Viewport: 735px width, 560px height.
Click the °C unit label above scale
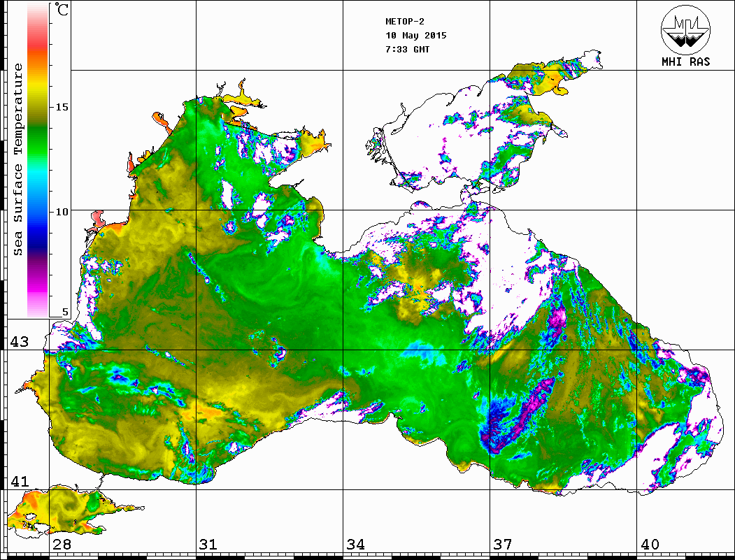62,10
